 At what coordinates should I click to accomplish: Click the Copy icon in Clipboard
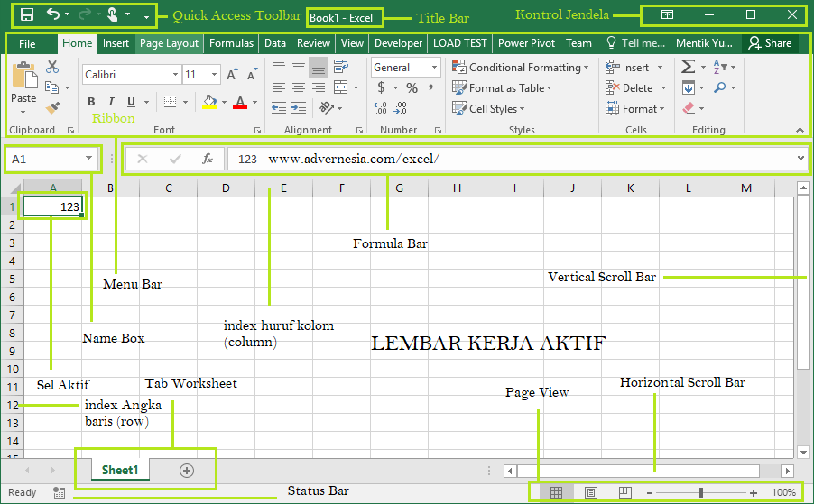coord(51,87)
